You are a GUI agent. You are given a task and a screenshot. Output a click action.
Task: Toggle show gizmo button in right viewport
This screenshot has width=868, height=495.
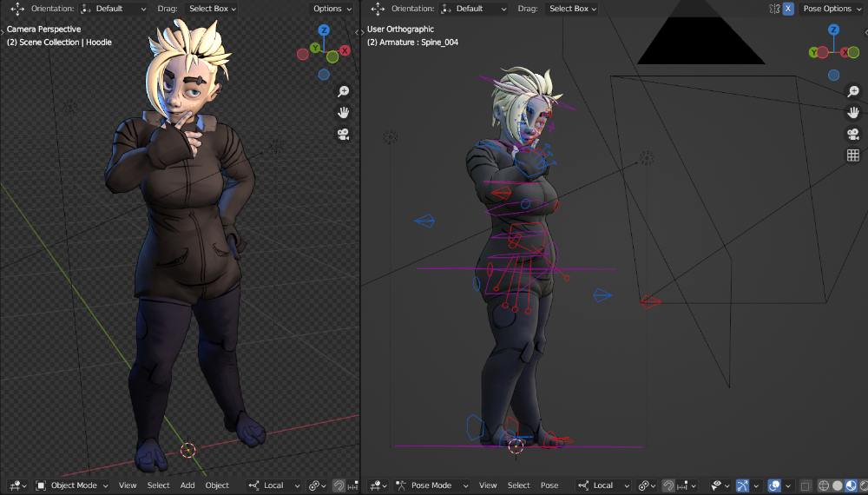click(x=742, y=485)
